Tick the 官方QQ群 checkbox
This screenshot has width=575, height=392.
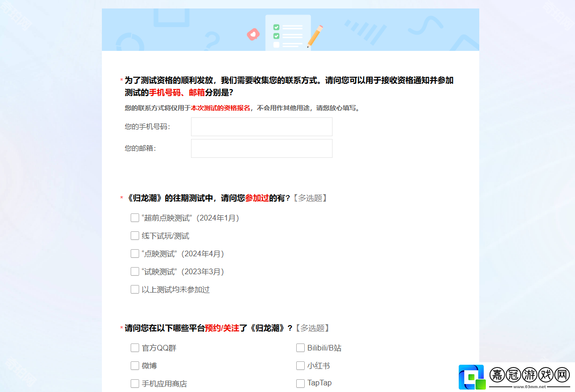tap(135, 348)
